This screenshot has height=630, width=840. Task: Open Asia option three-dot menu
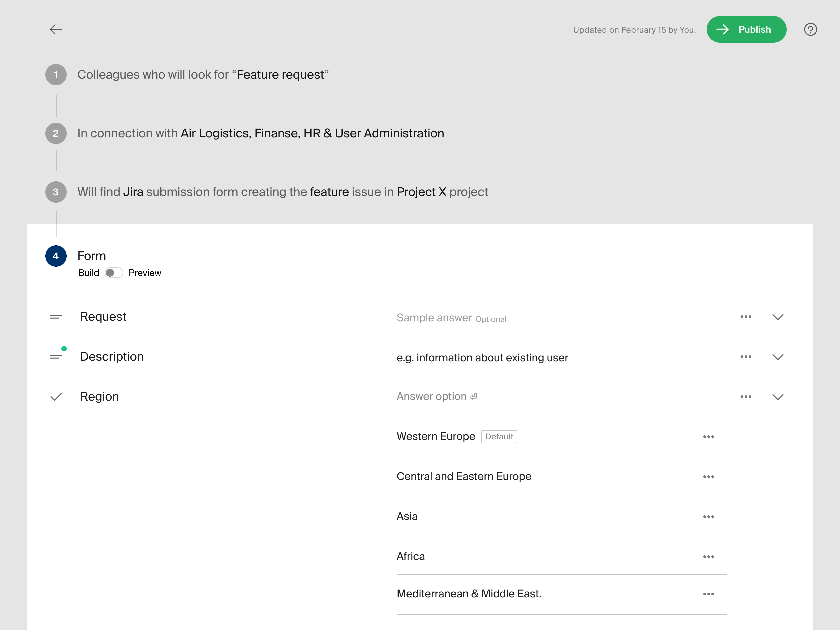click(x=708, y=516)
